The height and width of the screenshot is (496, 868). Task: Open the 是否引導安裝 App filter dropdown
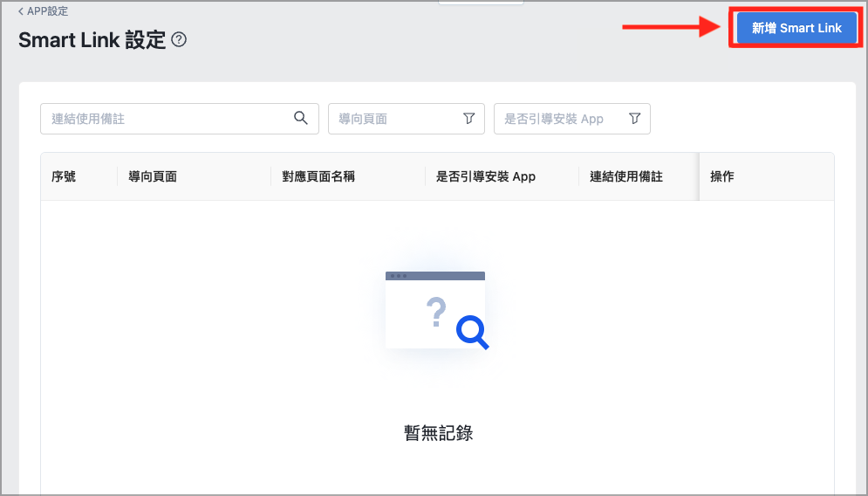(572, 119)
